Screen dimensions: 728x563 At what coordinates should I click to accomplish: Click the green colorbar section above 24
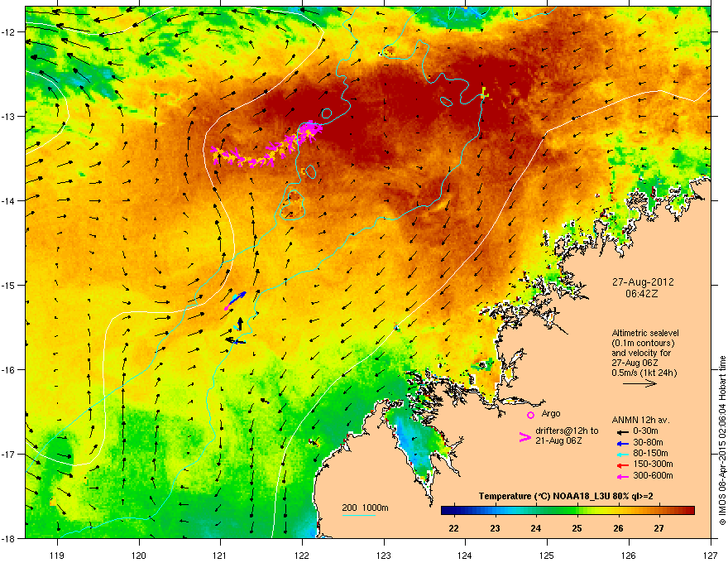coord(536,511)
